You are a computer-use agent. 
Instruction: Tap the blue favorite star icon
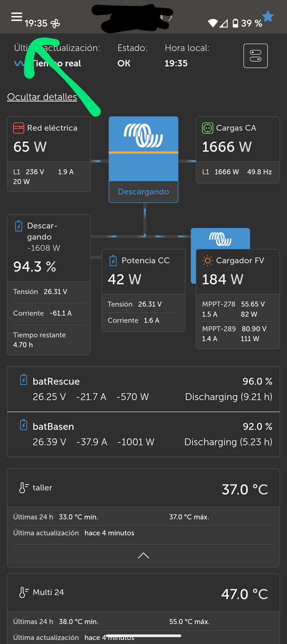tap(268, 16)
